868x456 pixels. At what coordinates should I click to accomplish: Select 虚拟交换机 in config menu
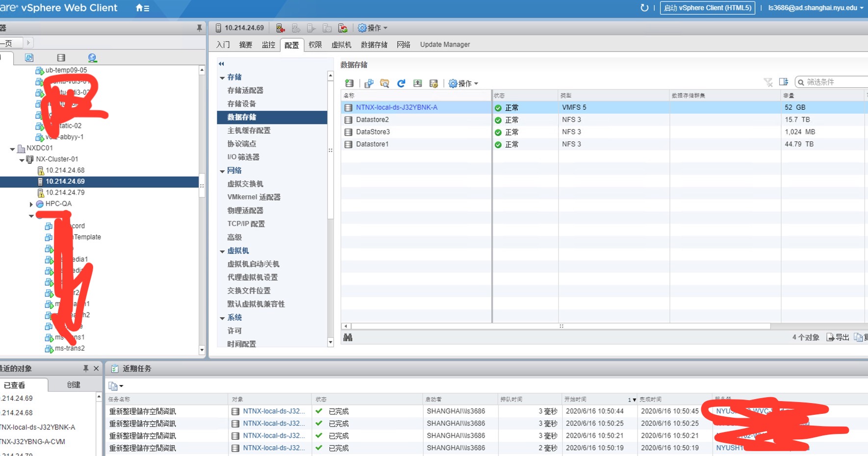click(x=245, y=184)
